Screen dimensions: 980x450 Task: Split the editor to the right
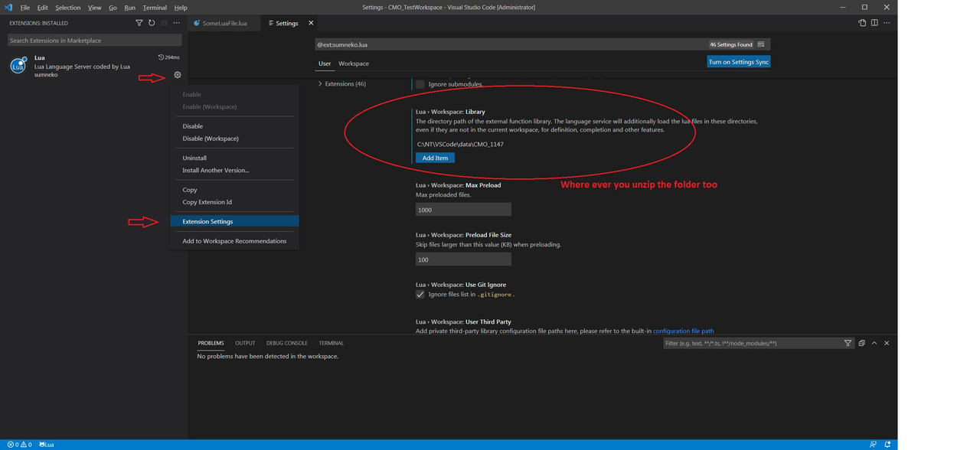874,23
